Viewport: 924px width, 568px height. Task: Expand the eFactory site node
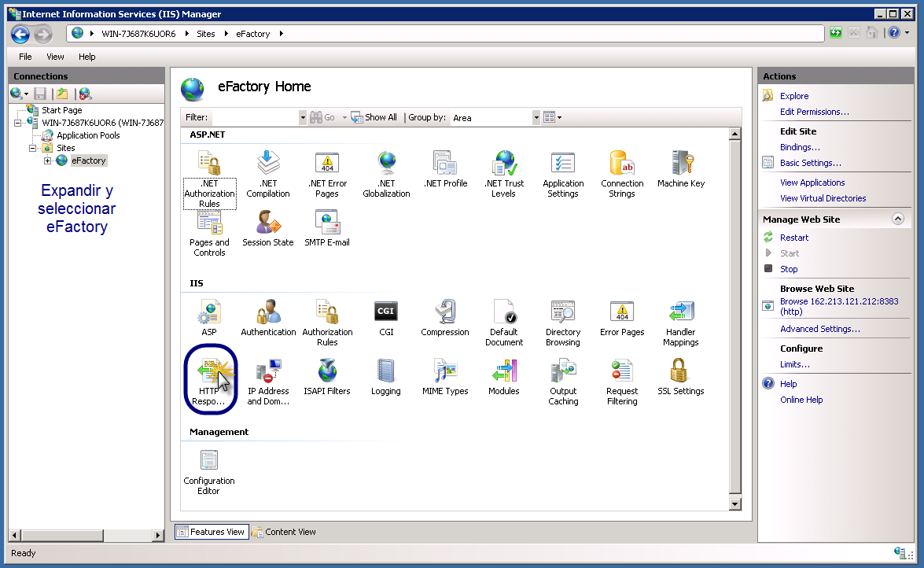pos(47,160)
